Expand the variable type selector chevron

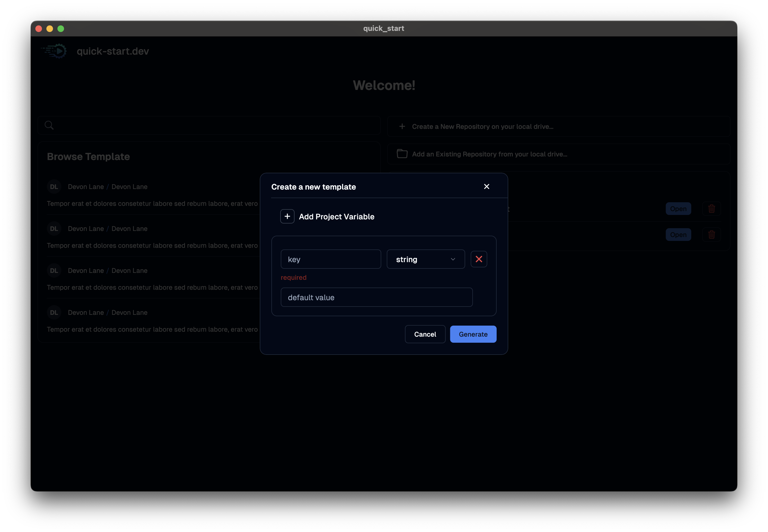(452, 259)
